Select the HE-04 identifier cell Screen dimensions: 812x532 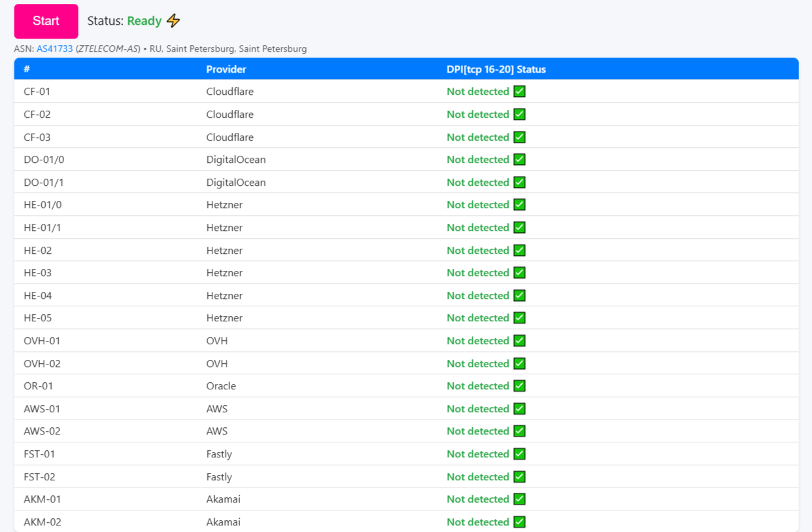[x=37, y=295]
